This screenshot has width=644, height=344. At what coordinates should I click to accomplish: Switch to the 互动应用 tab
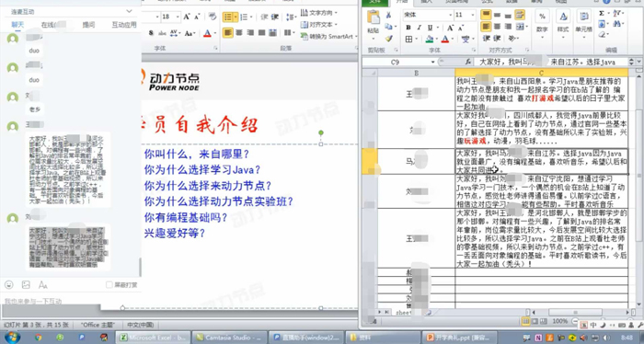click(124, 25)
